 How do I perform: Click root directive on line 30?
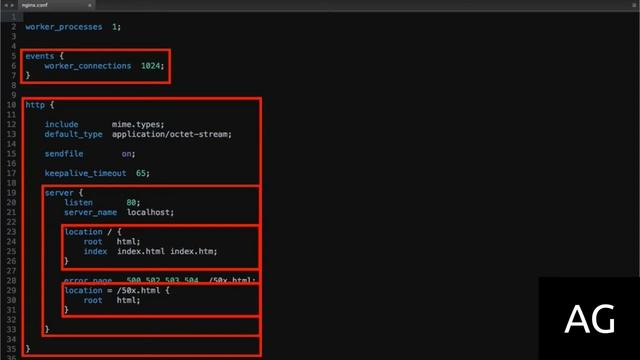click(93, 300)
